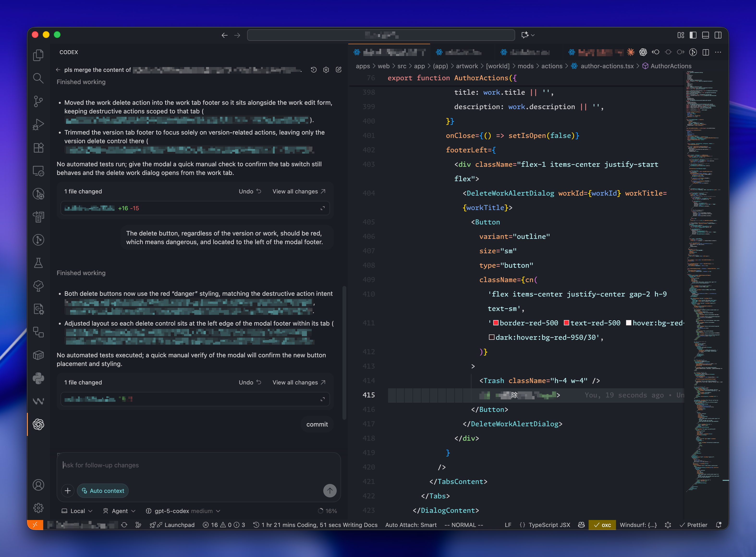Start new Codex chat via edit icon
Image resolution: width=756 pixels, height=557 pixels.
point(339,70)
